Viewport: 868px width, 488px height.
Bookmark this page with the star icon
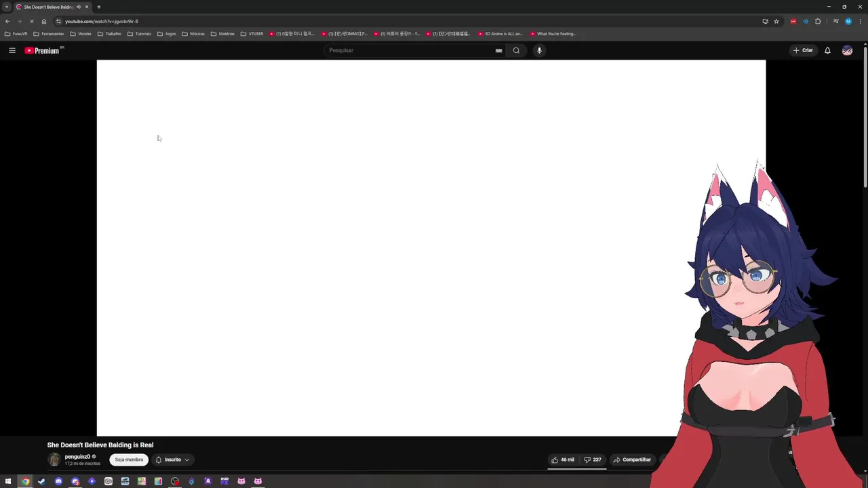click(x=776, y=21)
